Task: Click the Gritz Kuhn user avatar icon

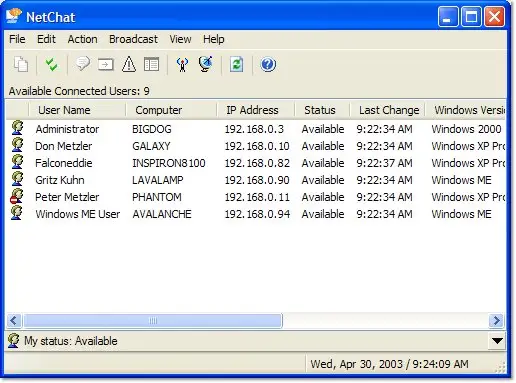Action: (x=17, y=179)
